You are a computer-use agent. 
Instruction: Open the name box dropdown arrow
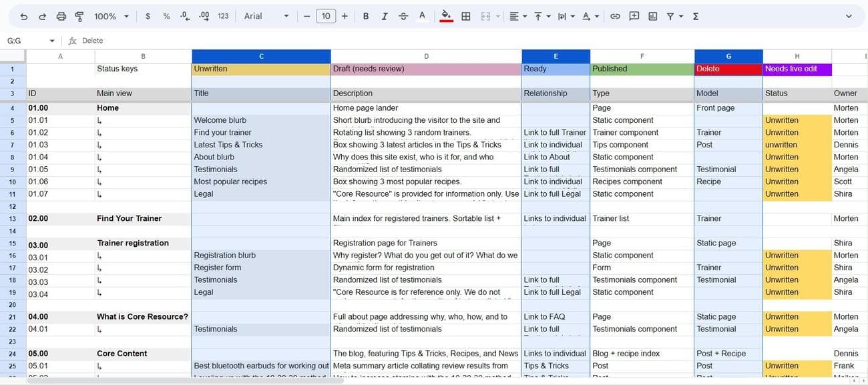[52, 41]
